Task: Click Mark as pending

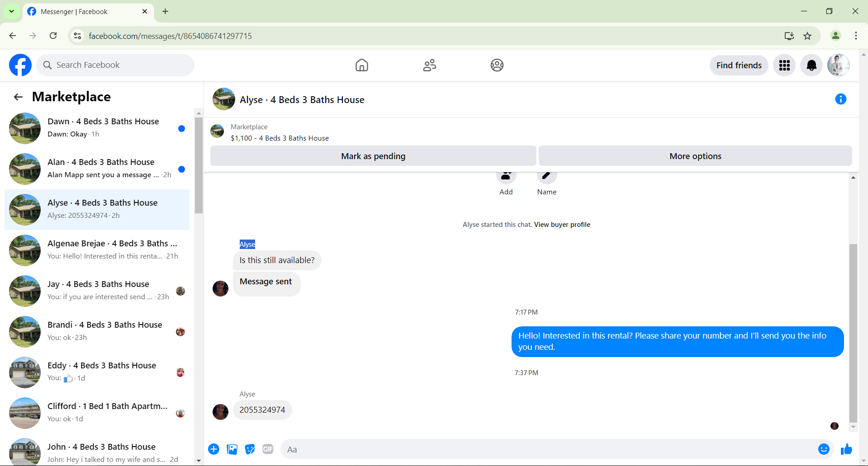Action: (x=373, y=156)
